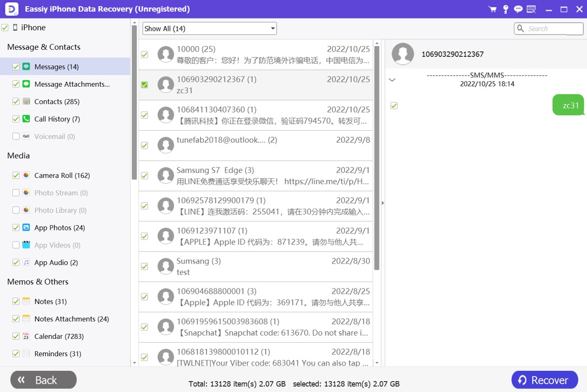Uncheck the zc31 message bubble checkbox

tap(394, 106)
